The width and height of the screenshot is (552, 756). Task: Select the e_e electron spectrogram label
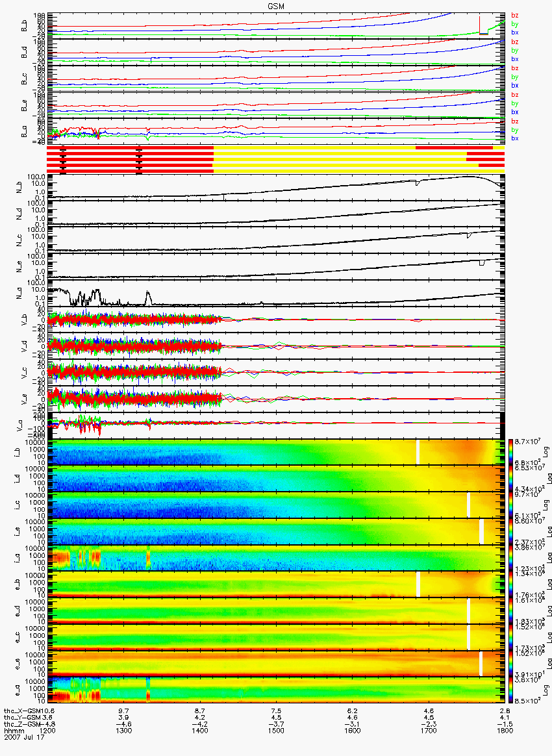[x=17, y=665]
